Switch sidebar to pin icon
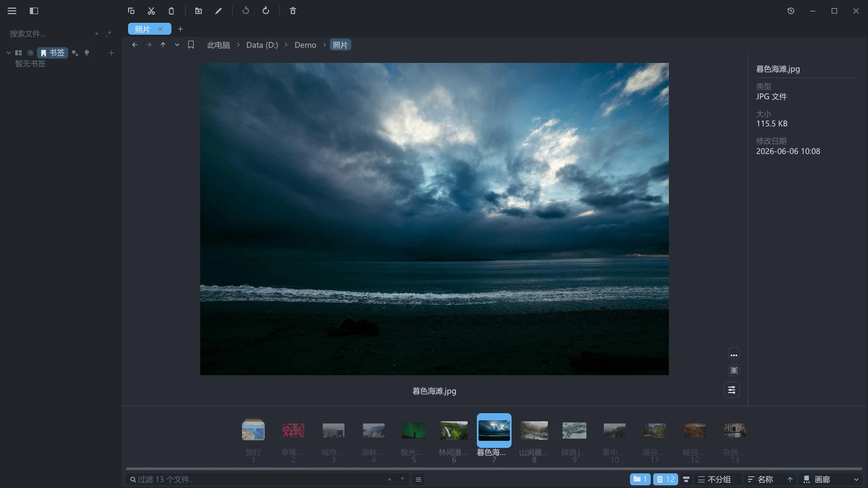This screenshot has height=488, width=868. [x=87, y=53]
